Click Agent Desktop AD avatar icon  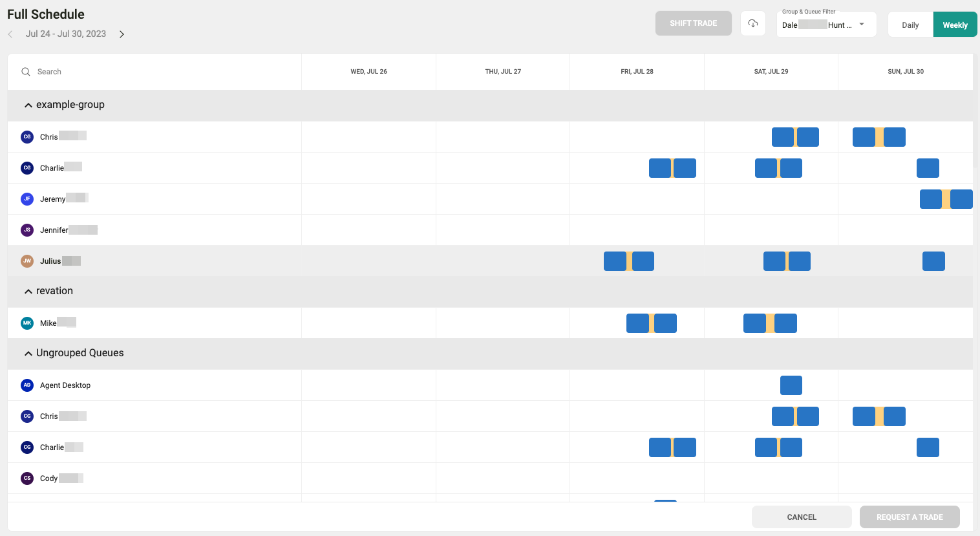point(27,385)
